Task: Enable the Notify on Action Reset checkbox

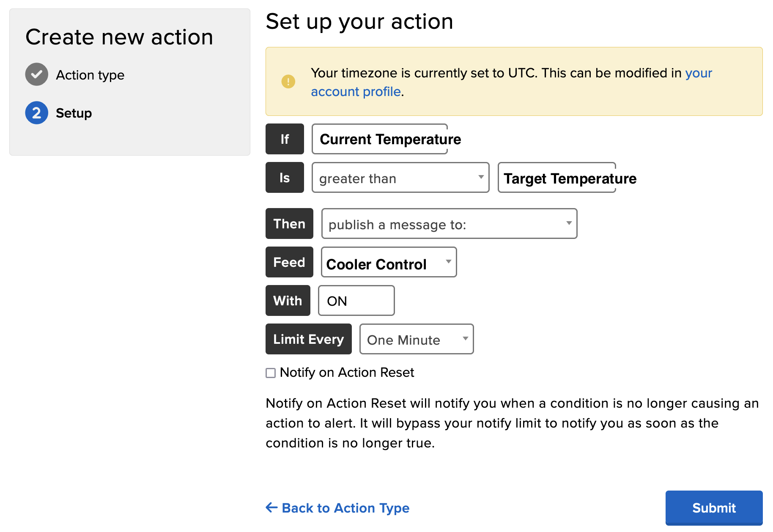Action: tap(270, 373)
